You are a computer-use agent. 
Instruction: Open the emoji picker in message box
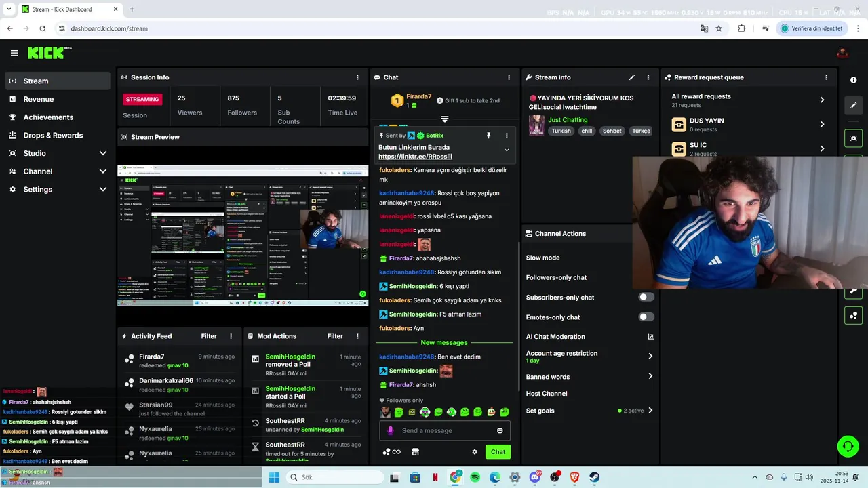click(500, 430)
